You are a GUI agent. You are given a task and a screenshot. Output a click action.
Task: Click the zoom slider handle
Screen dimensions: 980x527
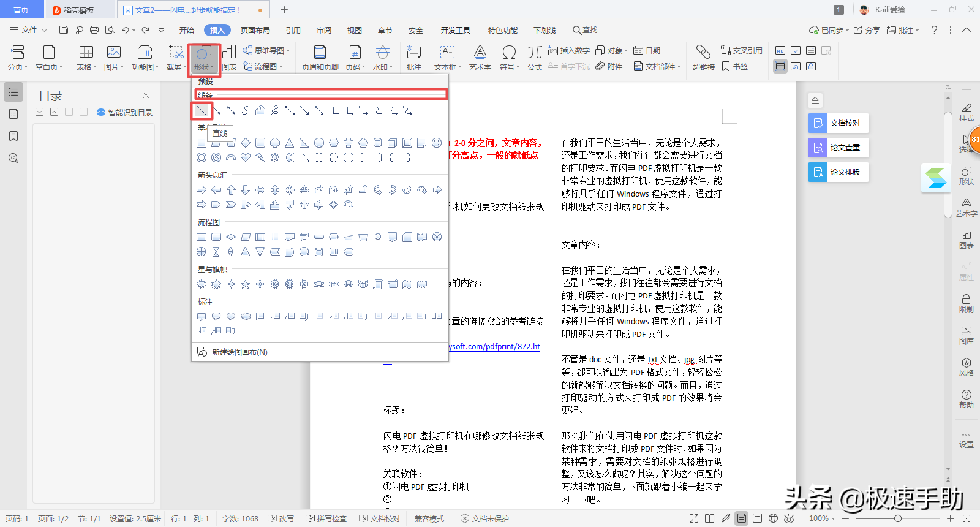pos(897,518)
